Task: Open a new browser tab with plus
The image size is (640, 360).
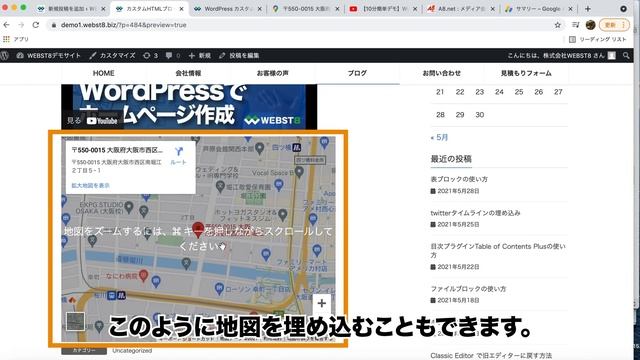Action: (x=588, y=9)
